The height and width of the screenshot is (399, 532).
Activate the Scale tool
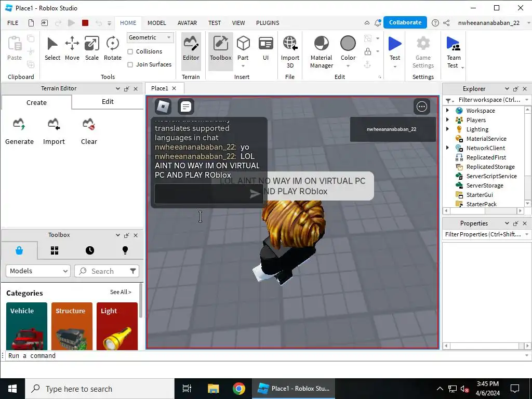[x=91, y=48]
